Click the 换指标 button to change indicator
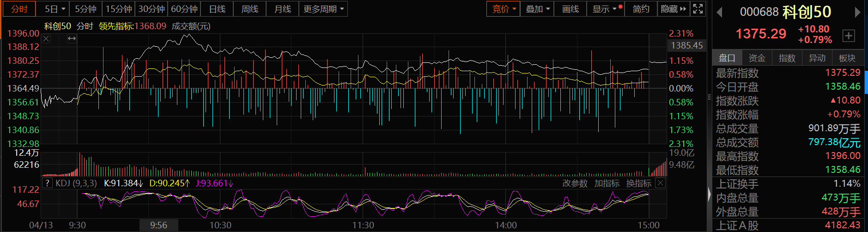This screenshot has height=232, width=868. point(638,183)
